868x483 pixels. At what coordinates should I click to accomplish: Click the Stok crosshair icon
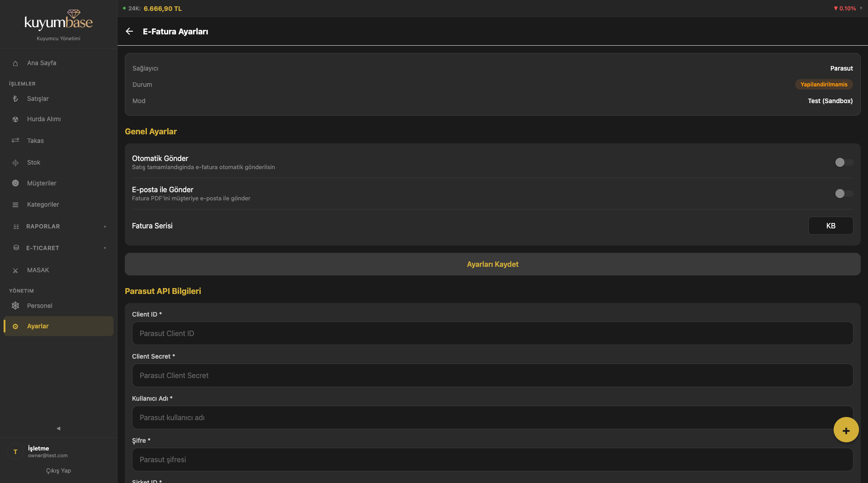tap(15, 163)
